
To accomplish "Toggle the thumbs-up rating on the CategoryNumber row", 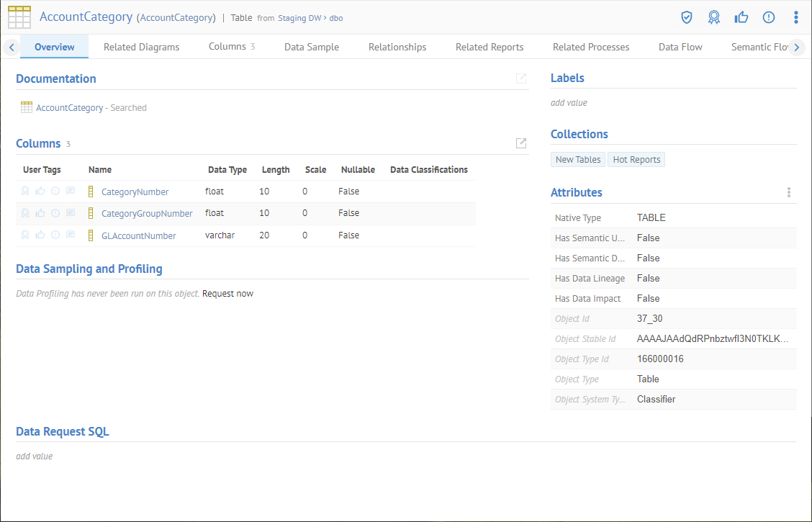I will (x=40, y=191).
